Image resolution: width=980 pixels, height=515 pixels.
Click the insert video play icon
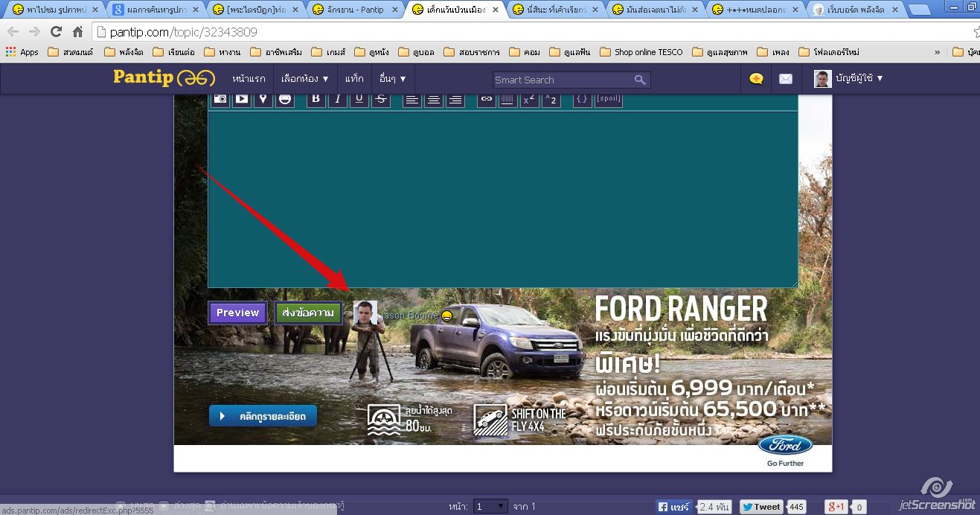[242, 99]
